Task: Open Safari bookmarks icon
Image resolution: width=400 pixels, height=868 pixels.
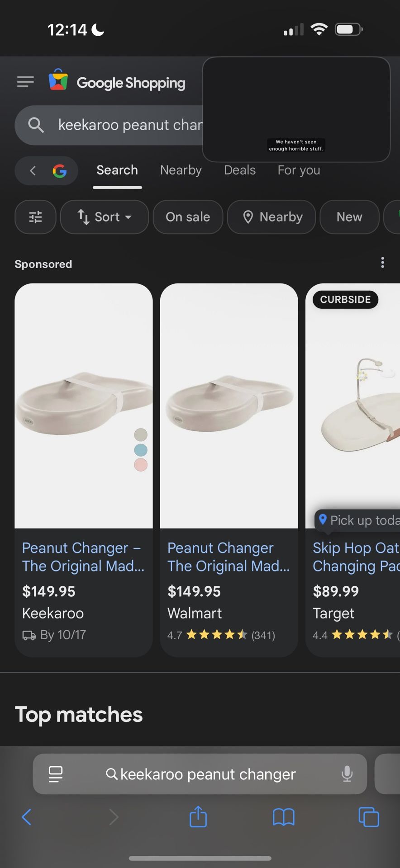Action: pos(284,817)
